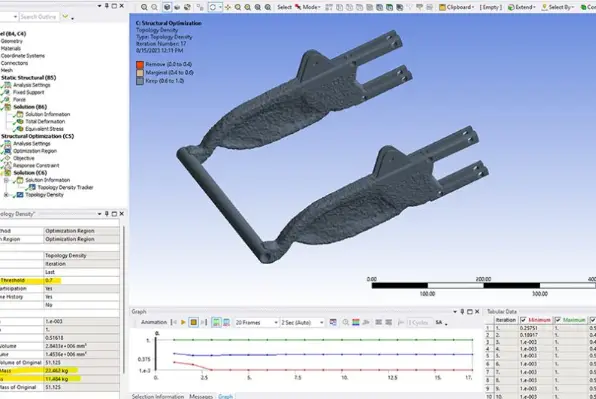Viewport: 596px width, 399px height.
Task: Open the Extend dropdown arrow
Action: point(534,7)
